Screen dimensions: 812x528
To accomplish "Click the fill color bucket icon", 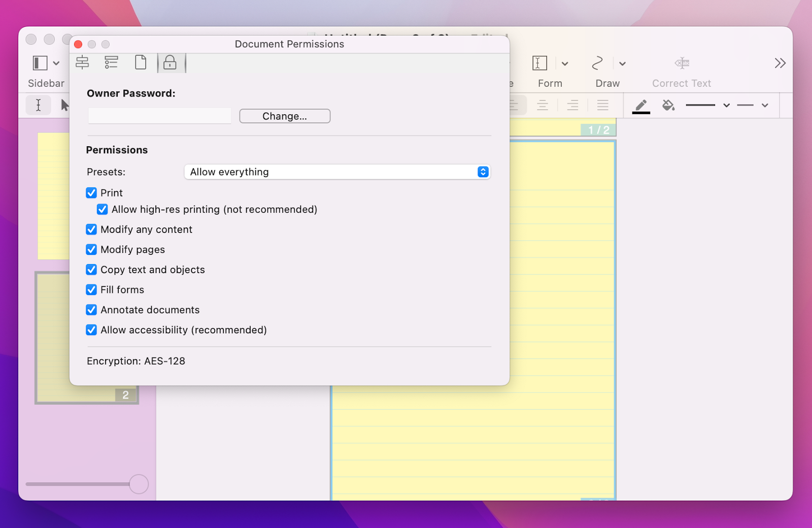I will (x=668, y=105).
